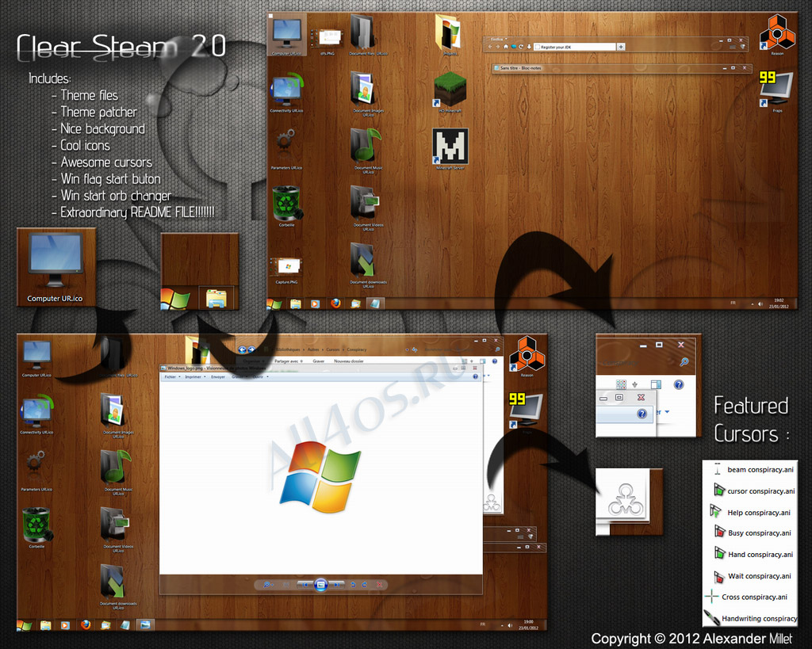Open photo viewer button on bottom taskbar
The image size is (812, 649).
(x=145, y=625)
